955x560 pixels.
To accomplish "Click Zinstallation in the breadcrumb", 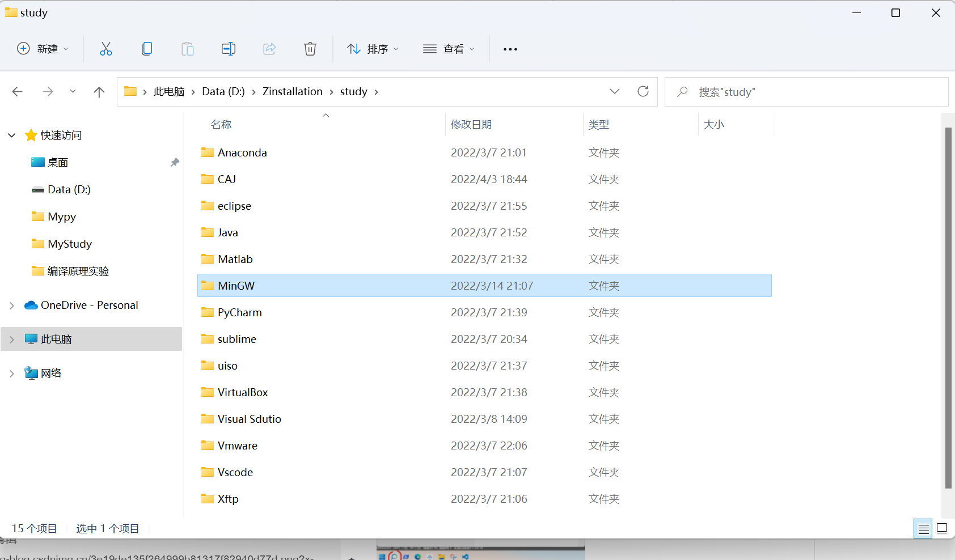I will coord(293,92).
